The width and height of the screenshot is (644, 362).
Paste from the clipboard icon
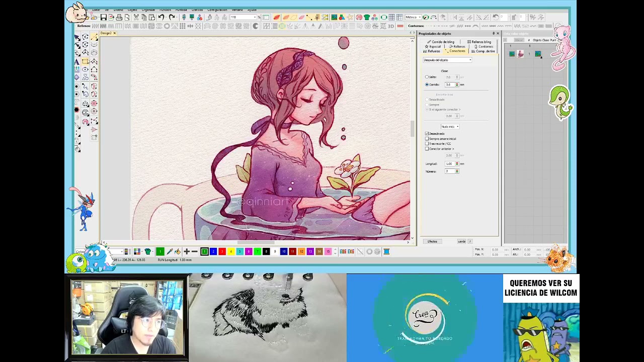(x=151, y=18)
